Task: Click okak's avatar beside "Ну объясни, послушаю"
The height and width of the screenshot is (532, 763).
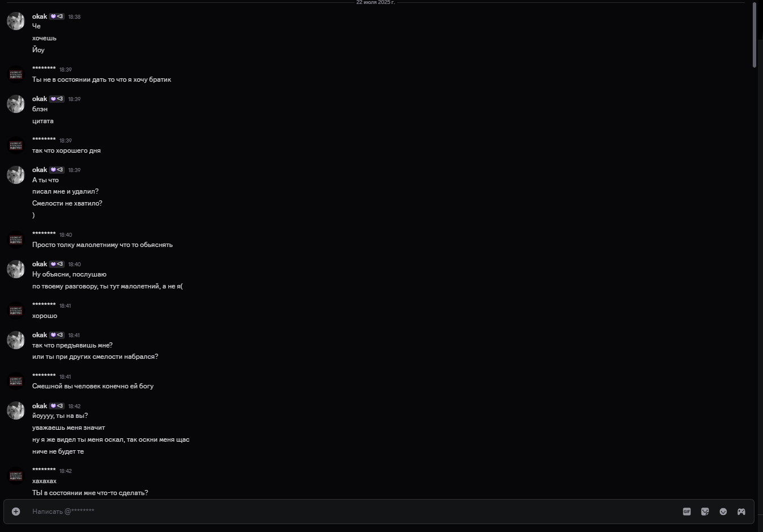Action: [x=16, y=269]
